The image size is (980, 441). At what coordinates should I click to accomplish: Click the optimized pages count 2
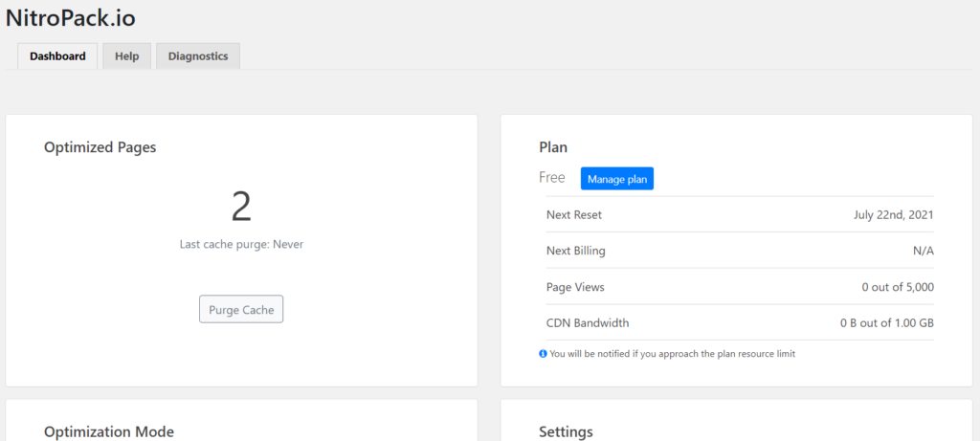tap(241, 208)
